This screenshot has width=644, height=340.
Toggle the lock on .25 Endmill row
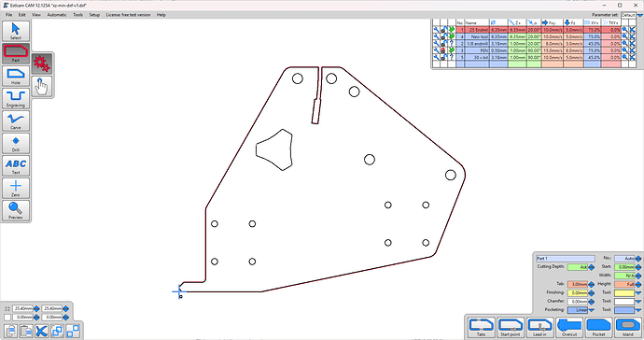[x=444, y=30]
